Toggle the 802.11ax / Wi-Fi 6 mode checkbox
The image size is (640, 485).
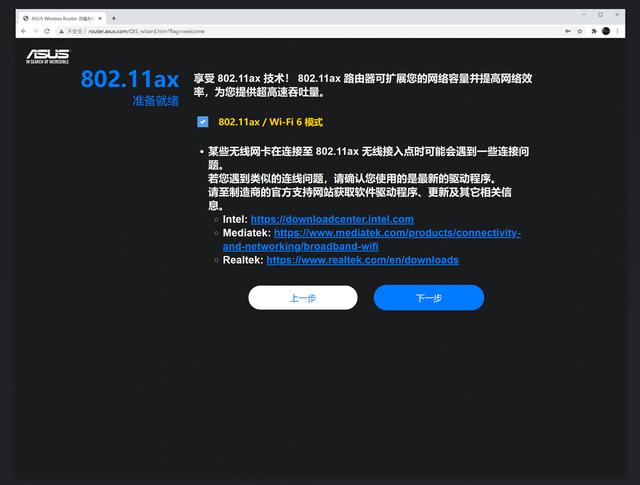[x=202, y=122]
